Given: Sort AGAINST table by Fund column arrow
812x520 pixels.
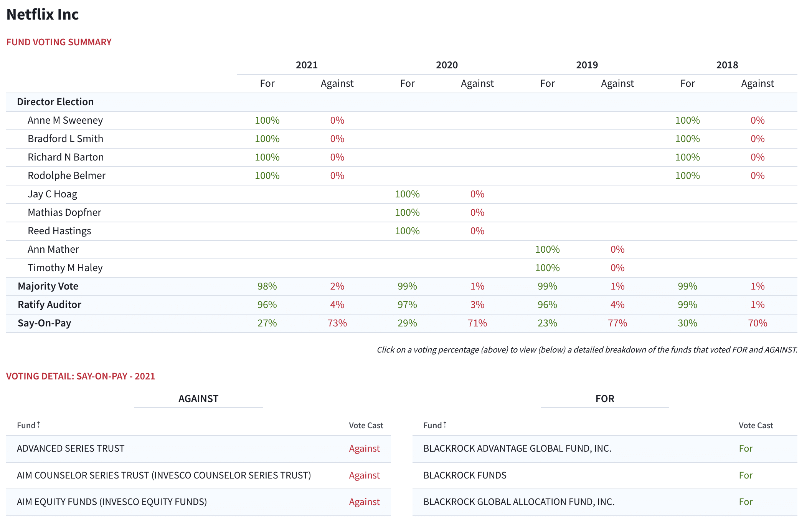Looking at the screenshot, I should [x=38, y=425].
